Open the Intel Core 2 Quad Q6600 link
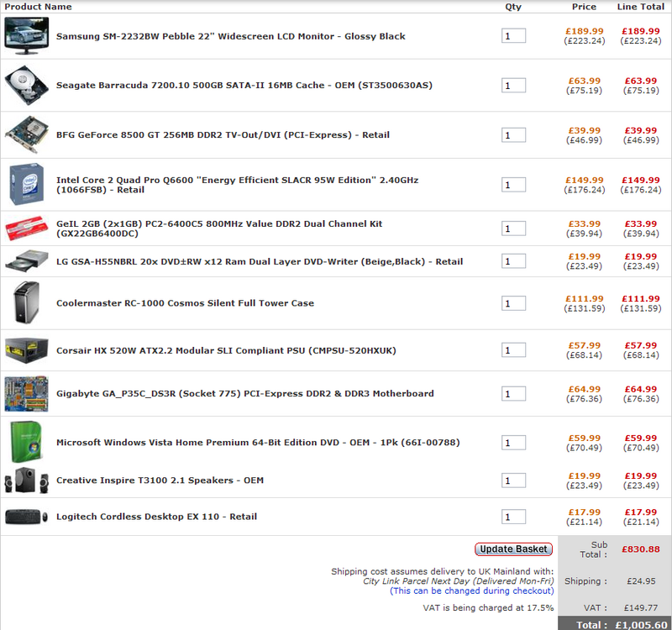 pyautogui.click(x=238, y=185)
